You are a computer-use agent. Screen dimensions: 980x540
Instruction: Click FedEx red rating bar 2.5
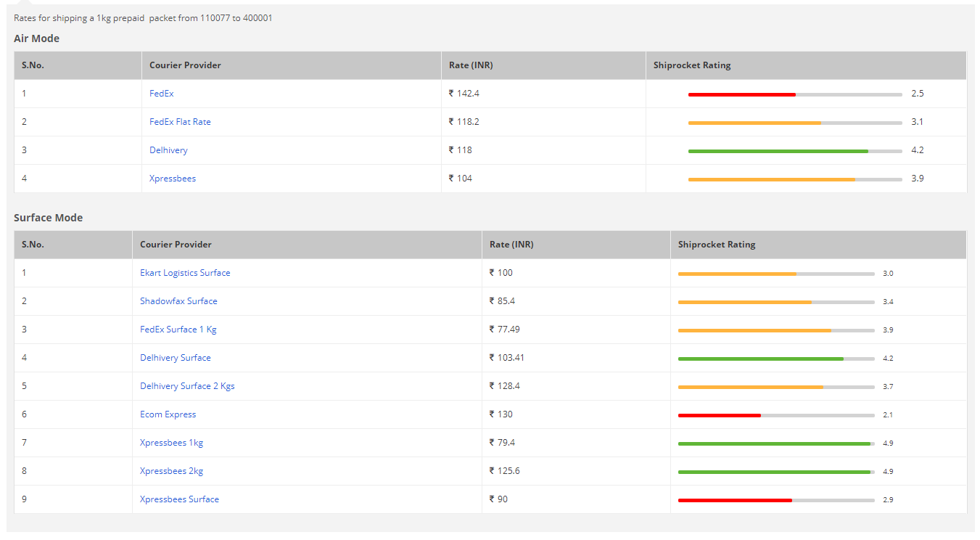(x=795, y=94)
